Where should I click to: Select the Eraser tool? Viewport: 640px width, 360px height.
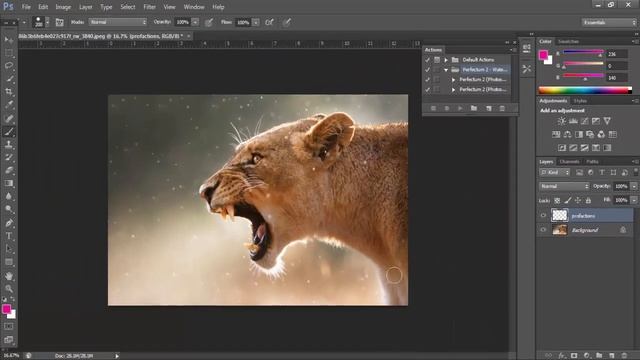click(x=9, y=171)
